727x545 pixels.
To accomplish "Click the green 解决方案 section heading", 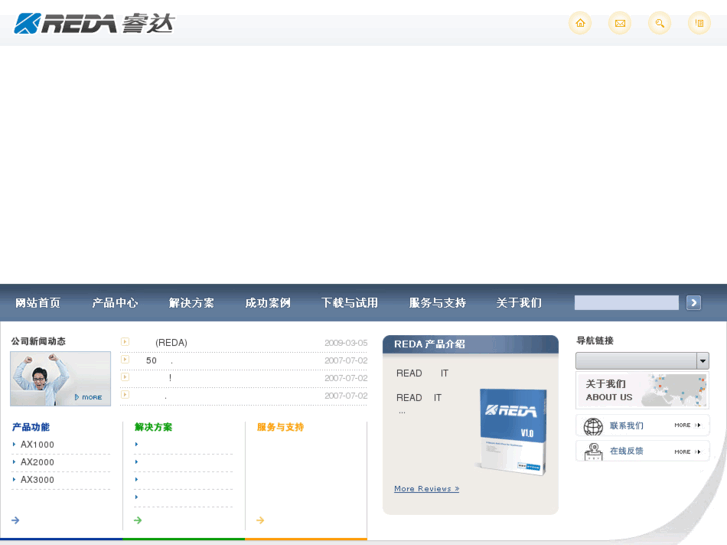I will pyautogui.click(x=153, y=427).
